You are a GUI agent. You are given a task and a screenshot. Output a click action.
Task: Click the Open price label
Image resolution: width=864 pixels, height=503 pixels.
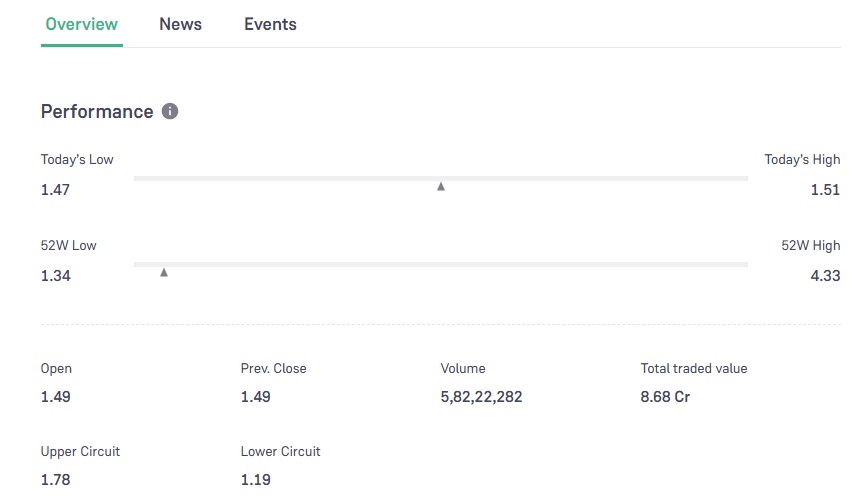tap(56, 369)
